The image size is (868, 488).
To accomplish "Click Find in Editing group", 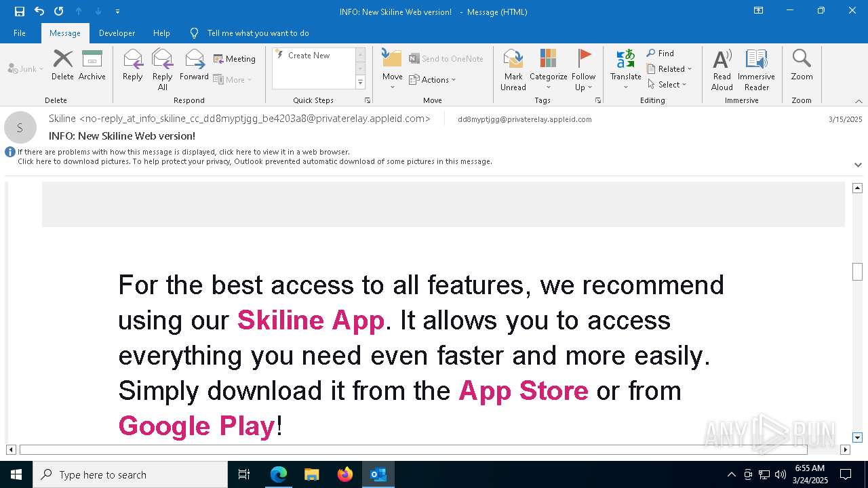I will point(660,53).
